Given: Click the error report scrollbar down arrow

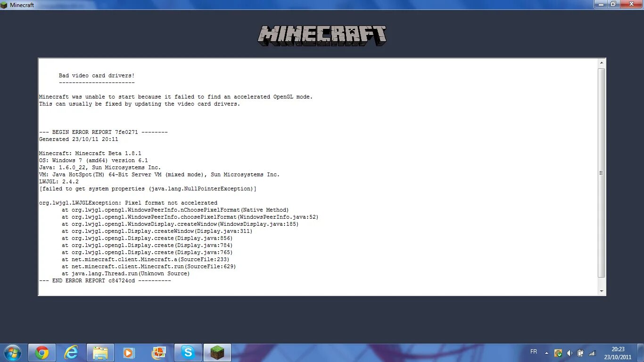Looking at the screenshot, I should pos(601,291).
